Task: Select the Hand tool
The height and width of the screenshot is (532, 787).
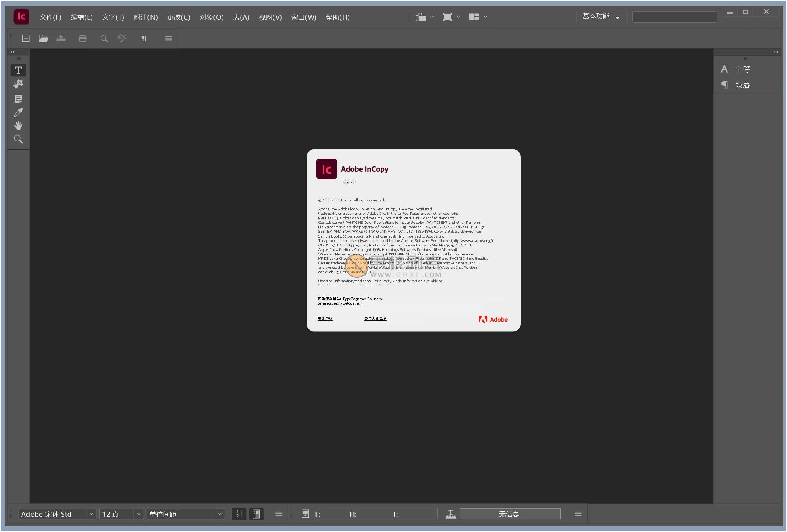Action: (x=18, y=125)
